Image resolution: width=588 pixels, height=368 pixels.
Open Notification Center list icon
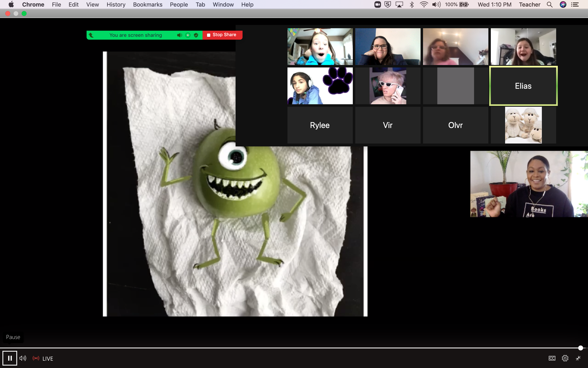click(x=575, y=4)
